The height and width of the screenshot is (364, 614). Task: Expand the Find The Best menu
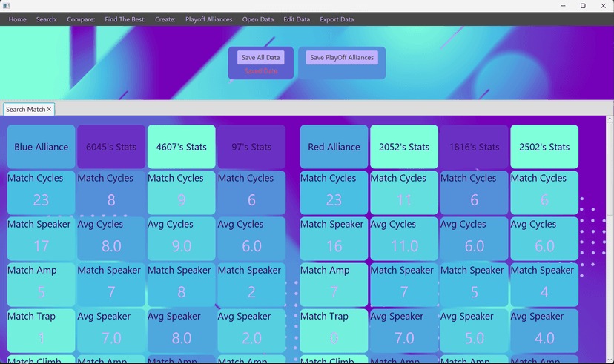click(x=125, y=19)
